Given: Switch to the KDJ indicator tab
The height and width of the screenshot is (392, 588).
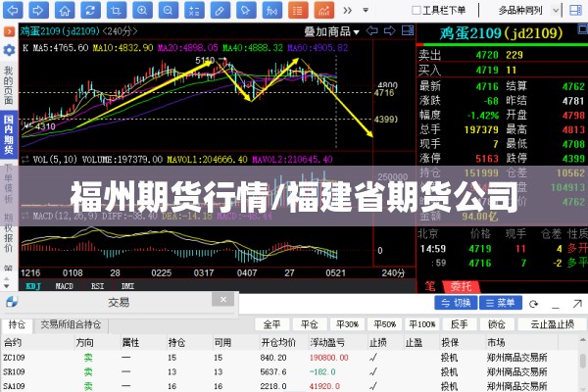Looking at the screenshot, I should coord(33,286).
